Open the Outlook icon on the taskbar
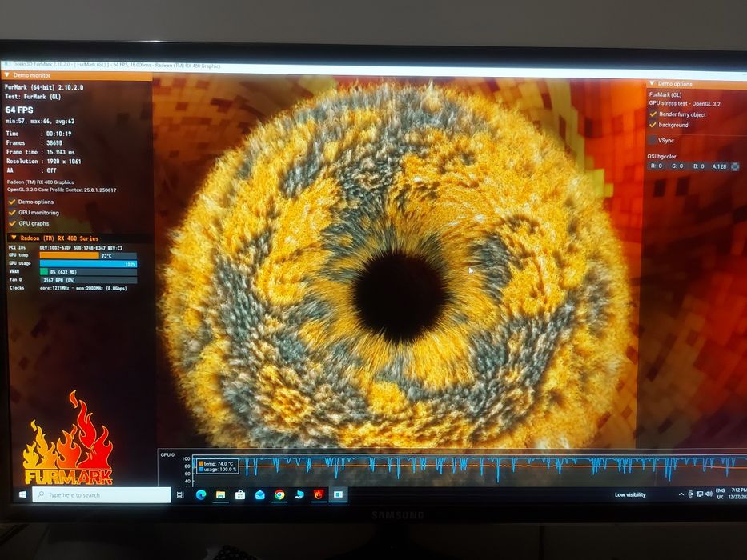The width and height of the screenshot is (747, 560). coord(259,494)
